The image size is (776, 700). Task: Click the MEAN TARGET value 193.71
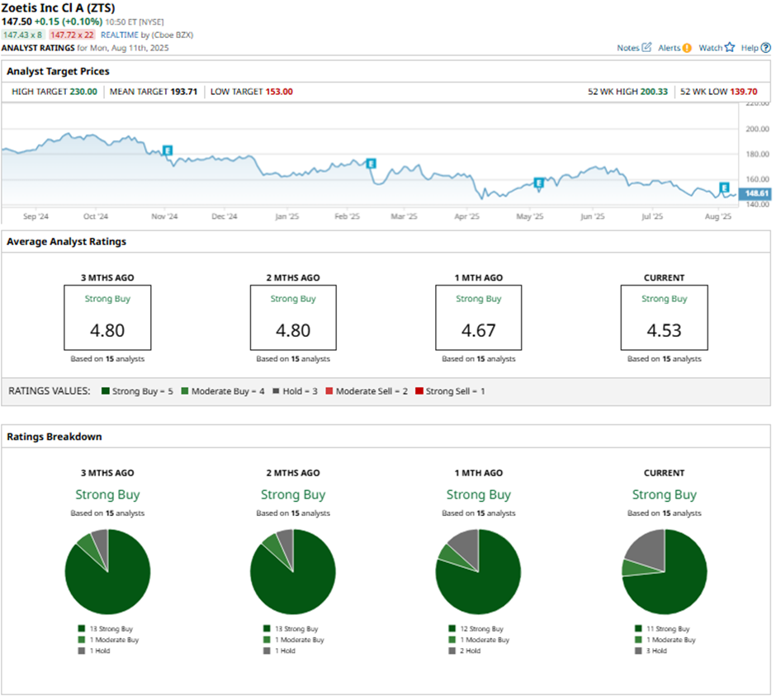(x=183, y=92)
